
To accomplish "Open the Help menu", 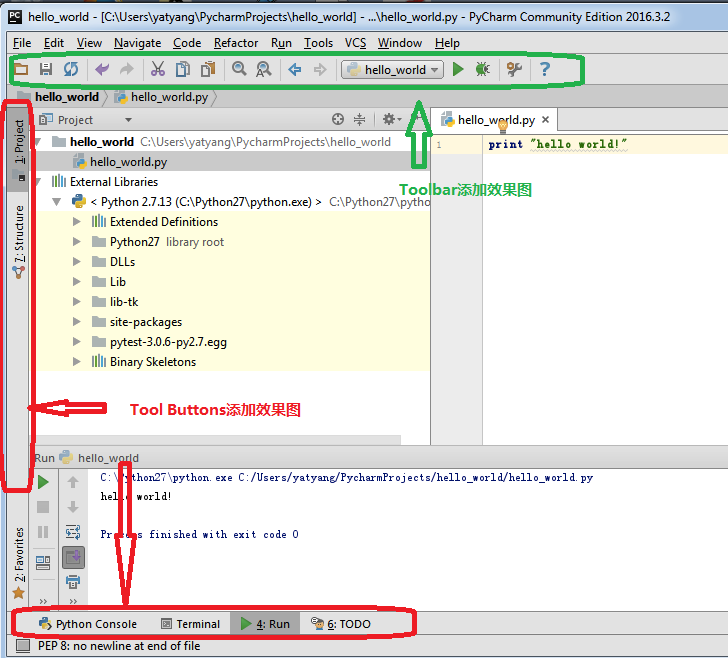I will (447, 43).
